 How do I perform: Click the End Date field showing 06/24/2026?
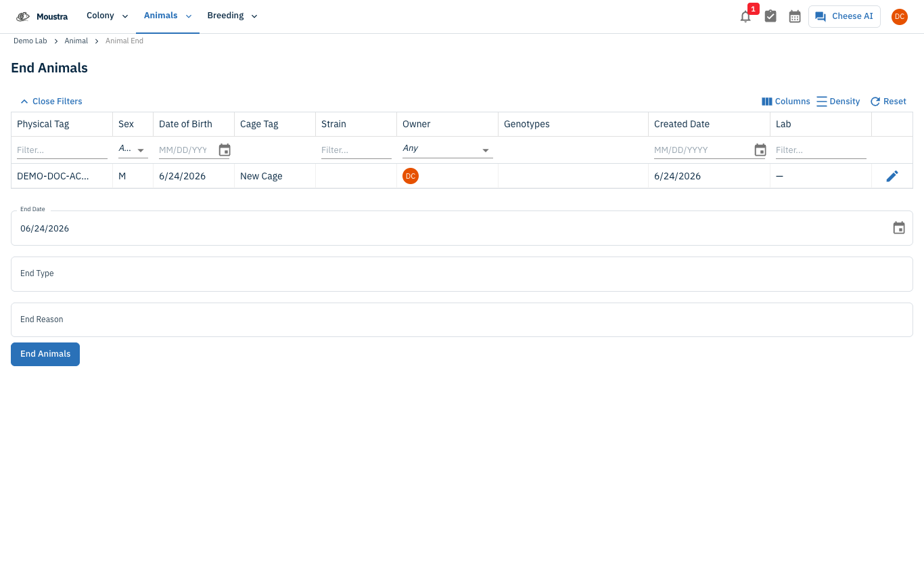pos(462,228)
